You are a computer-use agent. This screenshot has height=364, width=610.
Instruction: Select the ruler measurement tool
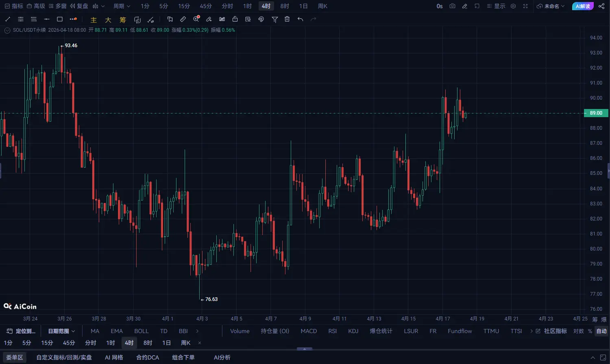(x=183, y=19)
